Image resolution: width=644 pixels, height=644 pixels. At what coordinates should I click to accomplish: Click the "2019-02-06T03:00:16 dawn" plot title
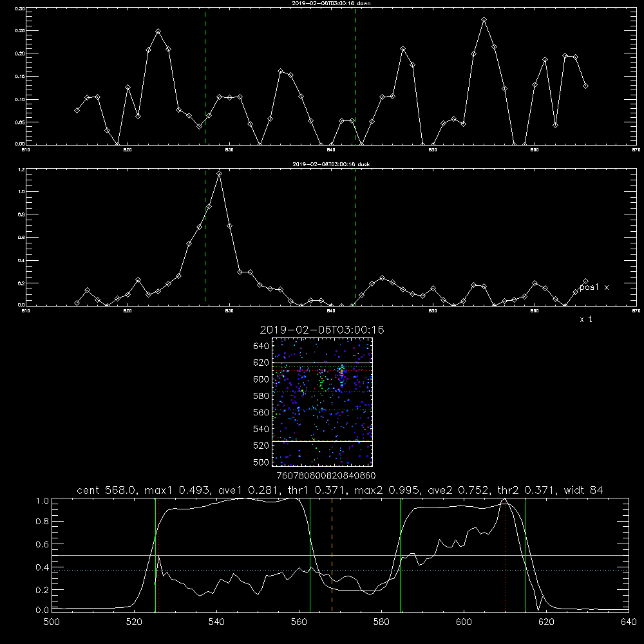(x=331, y=3)
